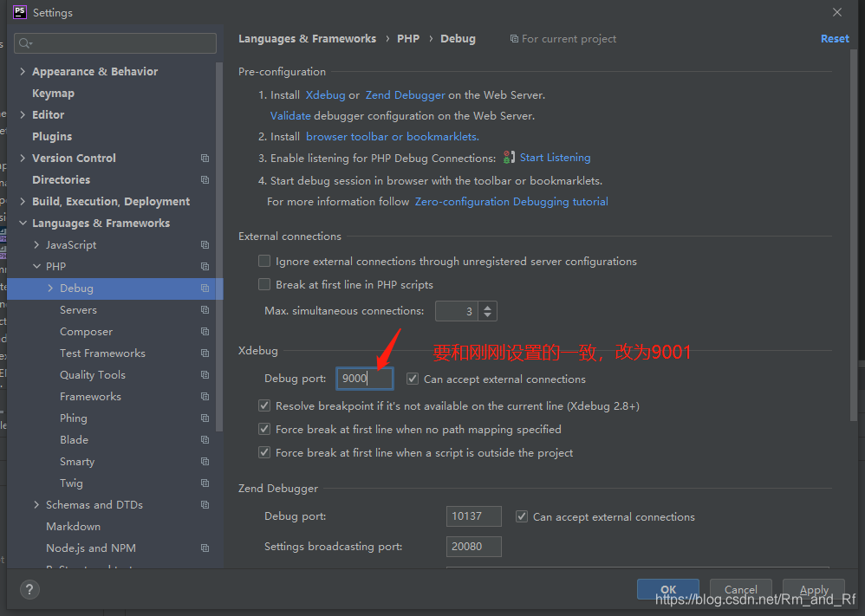Toggle Resolve breakpoint if not available checkbox
The image size is (865, 616).
(265, 405)
